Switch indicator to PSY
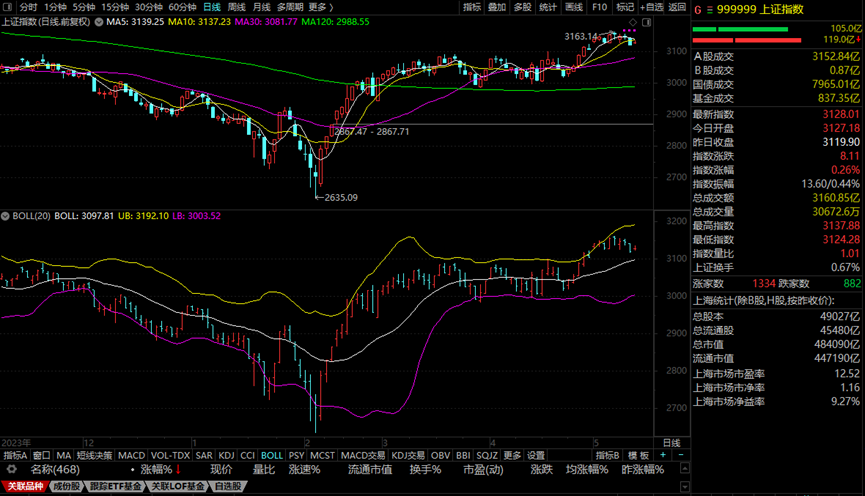This screenshot has width=865, height=496. pyautogui.click(x=296, y=455)
